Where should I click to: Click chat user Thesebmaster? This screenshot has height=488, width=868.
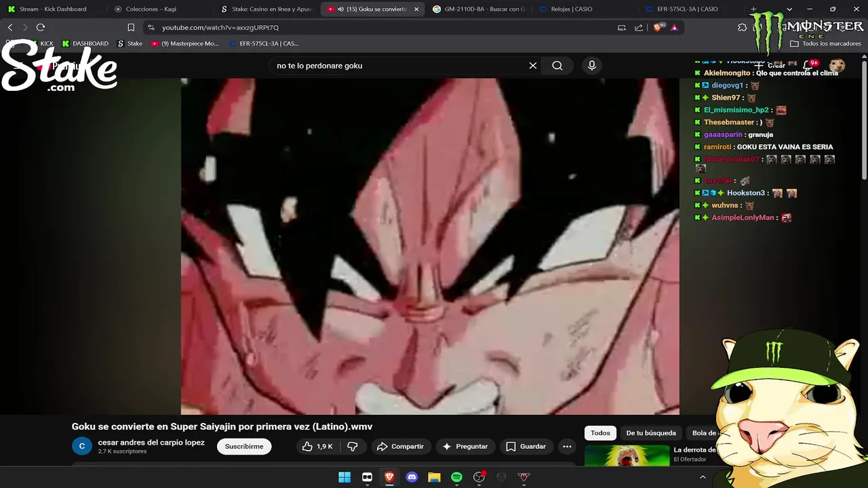coord(729,123)
